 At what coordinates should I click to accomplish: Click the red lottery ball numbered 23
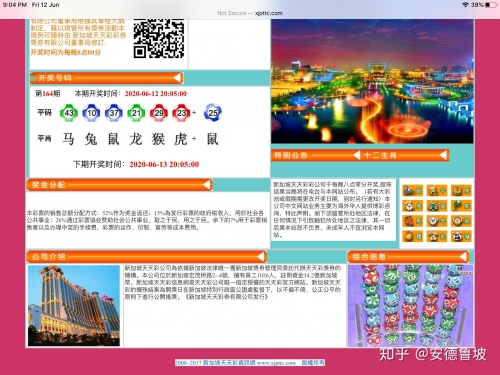point(181,113)
